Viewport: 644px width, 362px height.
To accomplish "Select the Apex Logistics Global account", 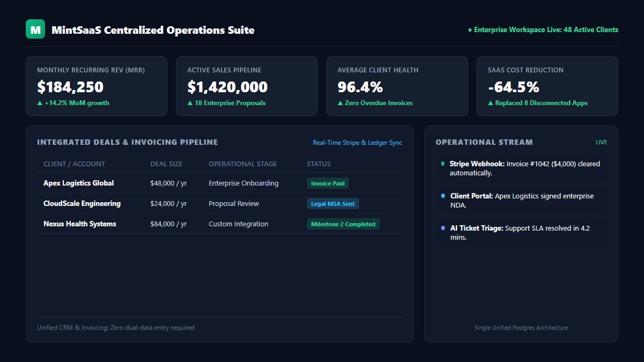I will (78, 183).
